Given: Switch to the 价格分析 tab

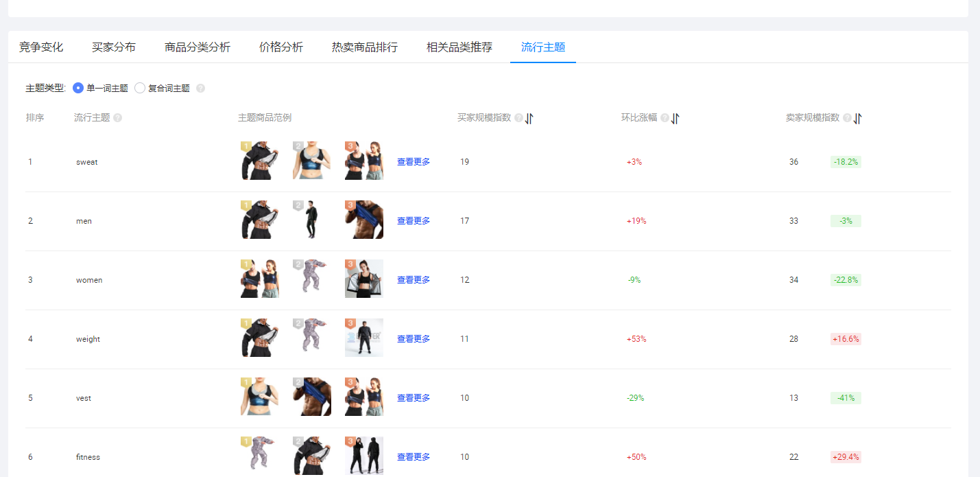Looking at the screenshot, I should point(281,47).
